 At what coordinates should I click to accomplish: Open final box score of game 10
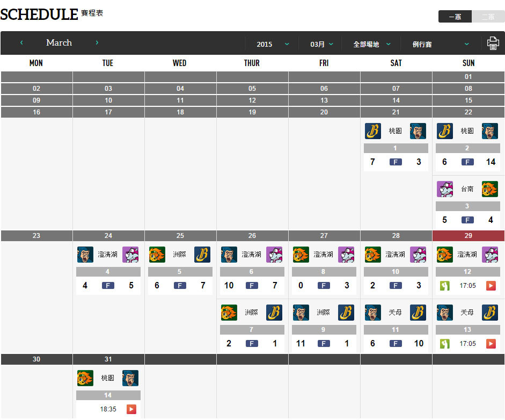tap(396, 285)
